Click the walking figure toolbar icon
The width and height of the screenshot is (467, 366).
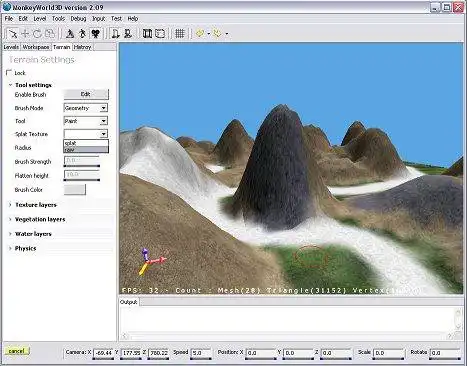pyautogui.click(x=82, y=33)
